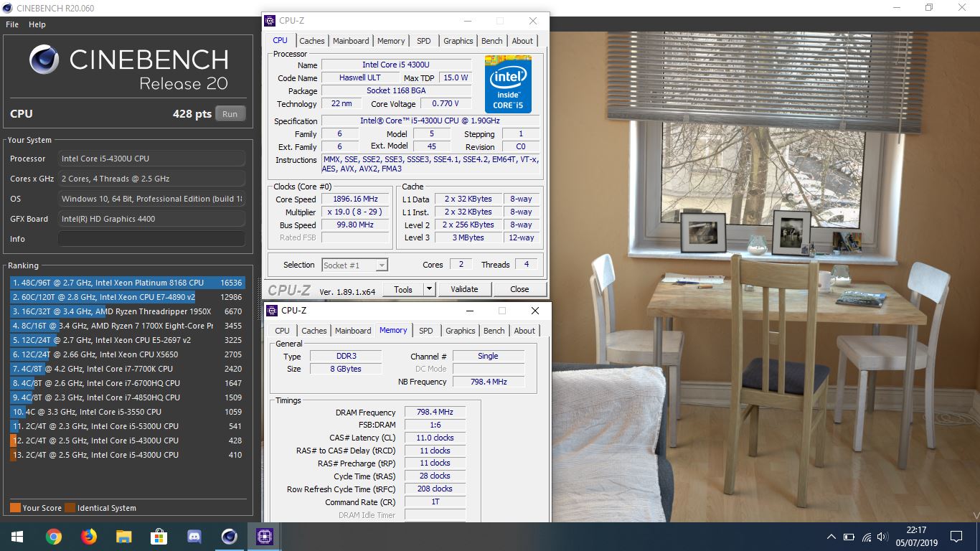Screen dimensions: 980x551
Task: Switch to CPU-Z taskbar icon
Action: click(264, 536)
